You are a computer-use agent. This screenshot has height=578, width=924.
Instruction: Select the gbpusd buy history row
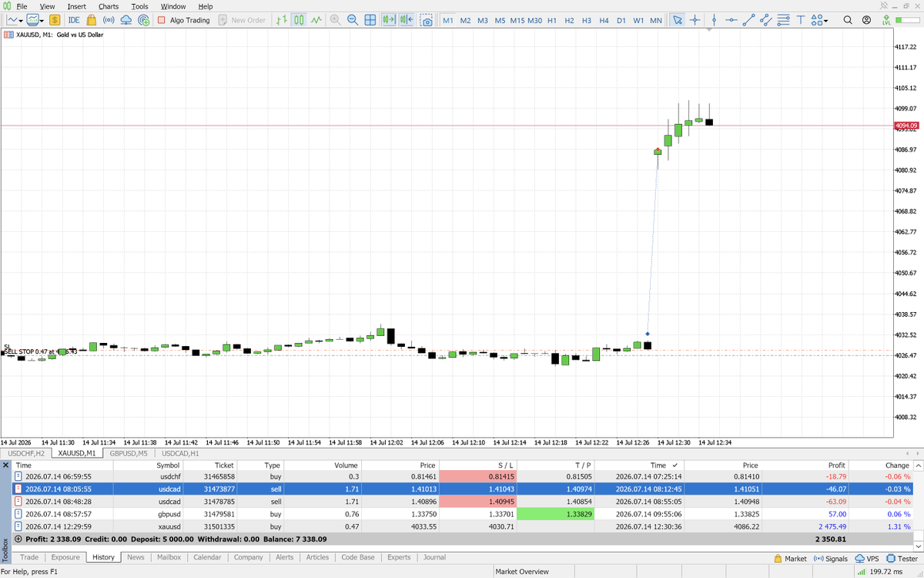[x=462, y=514]
